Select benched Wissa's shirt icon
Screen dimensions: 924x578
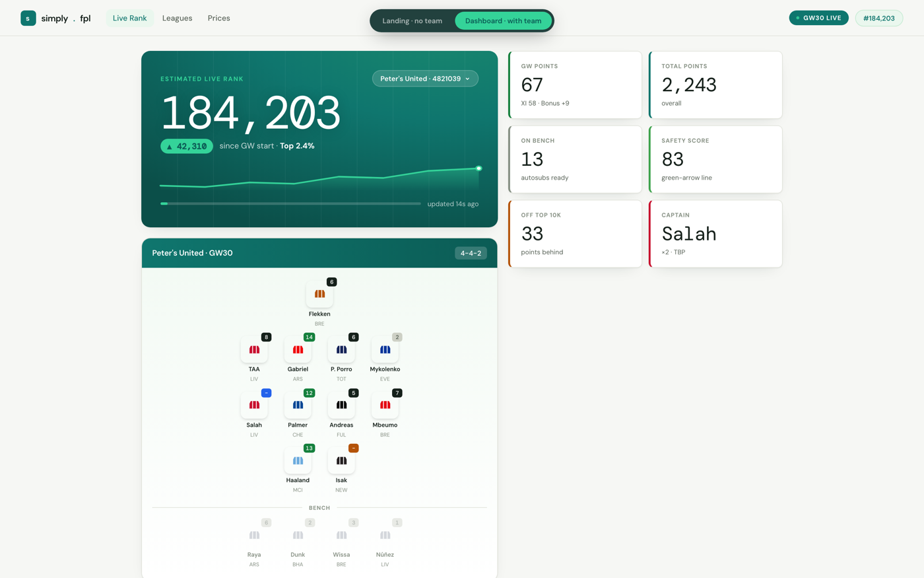tap(341, 535)
